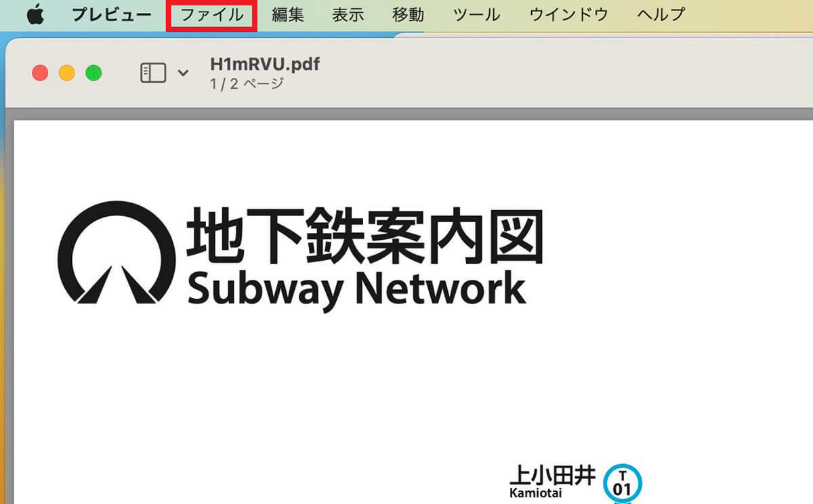Open the 編集 menu
Screen dimensions: 813x504
pyautogui.click(x=288, y=14)
